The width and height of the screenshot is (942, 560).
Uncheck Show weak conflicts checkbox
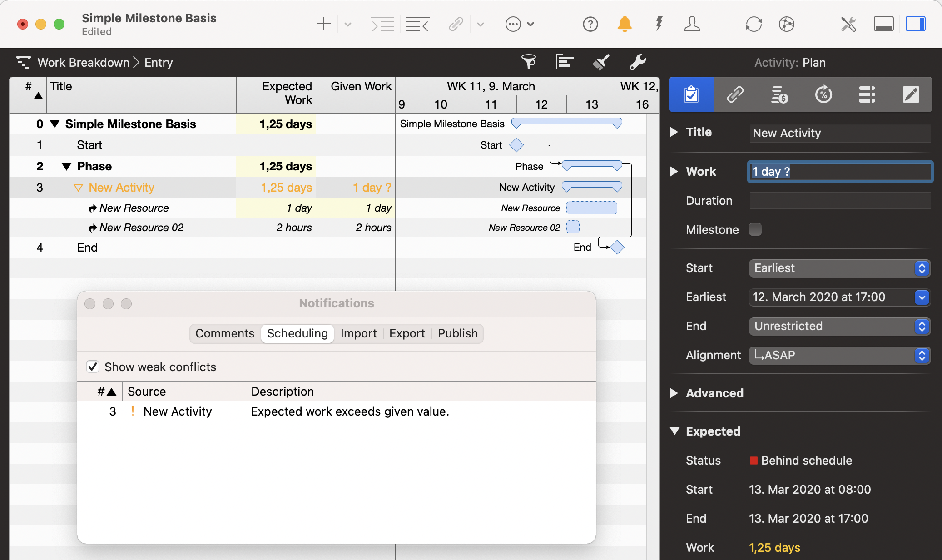pos(93,367)
